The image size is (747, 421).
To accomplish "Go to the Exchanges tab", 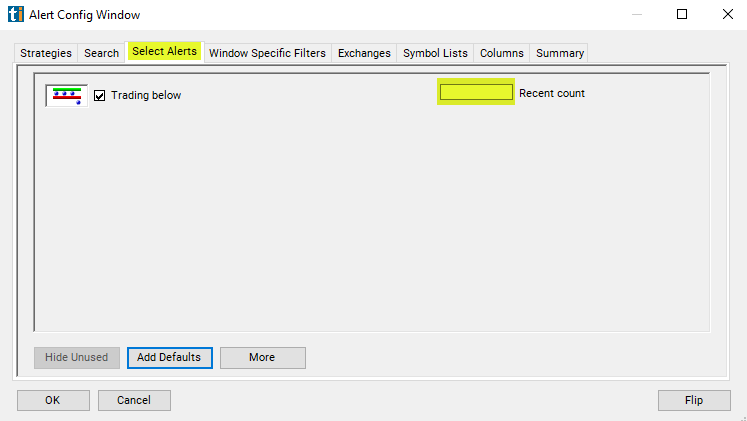I will (364, 53).
